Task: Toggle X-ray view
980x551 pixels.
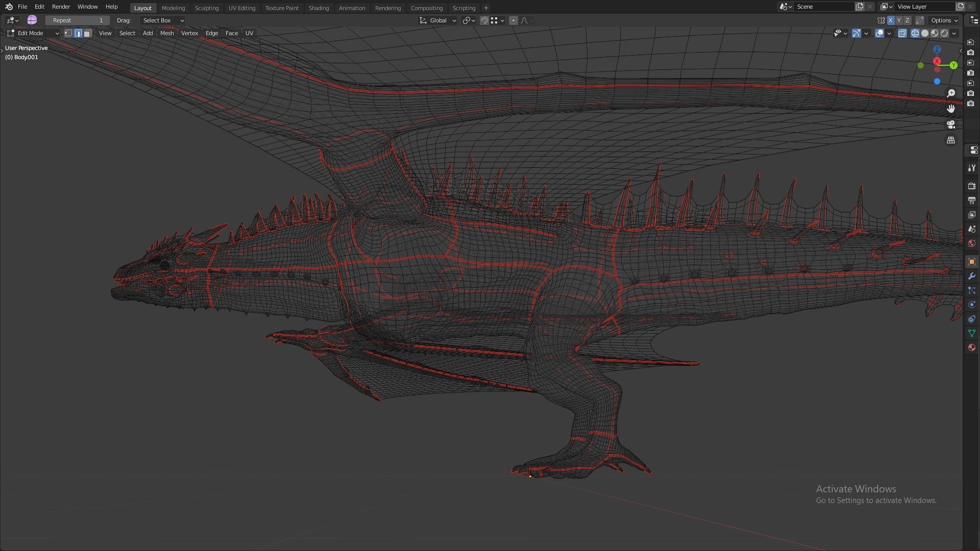Action: tap(902, 33)
